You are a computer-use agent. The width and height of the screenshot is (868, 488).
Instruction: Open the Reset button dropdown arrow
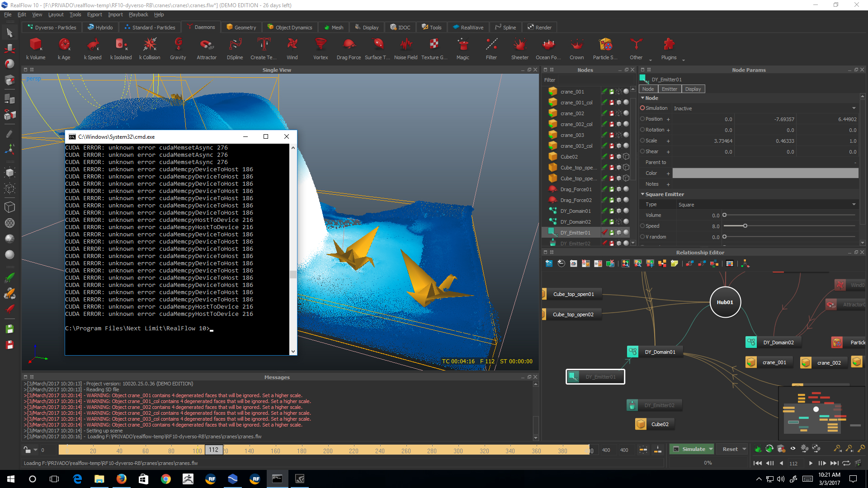pos(744,449)
